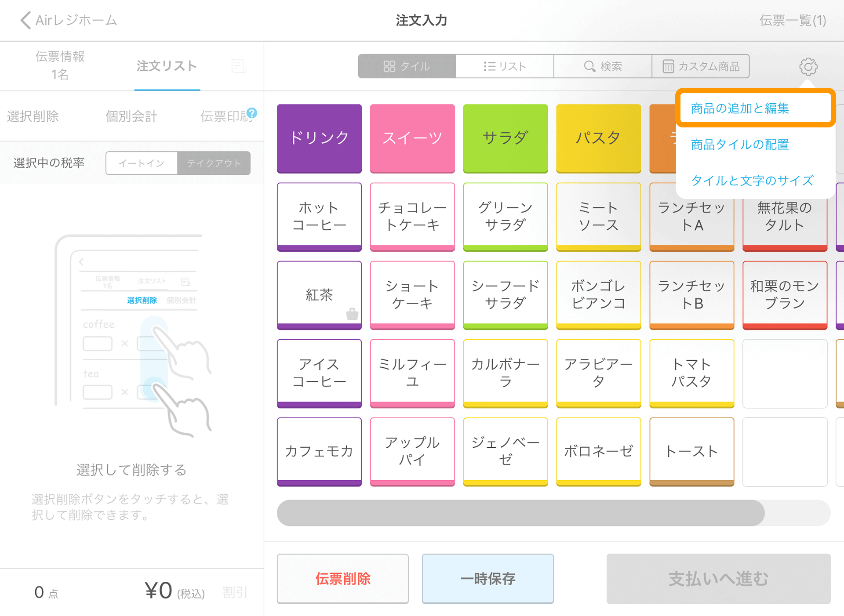
Task: Click the help question mark icon
Action: pos(252,113)
